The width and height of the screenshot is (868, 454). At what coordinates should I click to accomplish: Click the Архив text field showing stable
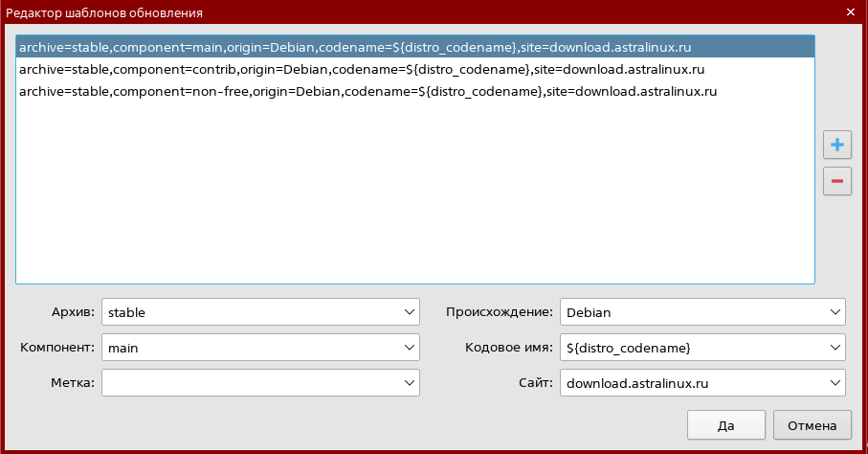pyautogui.click(x=249, y=312)
